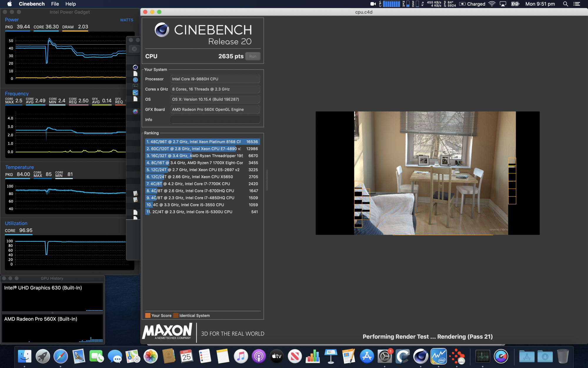This screenshot has height=368, width=588.
Task: Click the orange Your Score legend swatch
Action: [148, 316]
